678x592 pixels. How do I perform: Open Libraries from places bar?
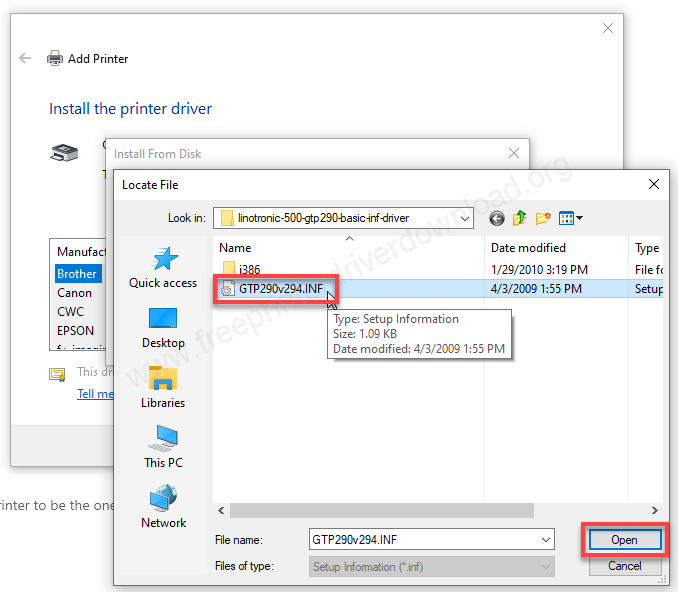pos(163,388)
